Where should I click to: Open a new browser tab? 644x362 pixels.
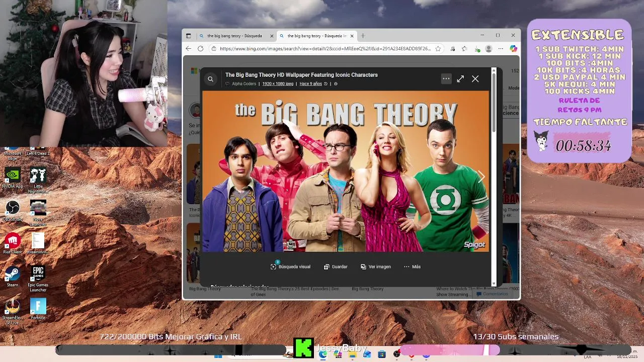[x=363, y=36]
